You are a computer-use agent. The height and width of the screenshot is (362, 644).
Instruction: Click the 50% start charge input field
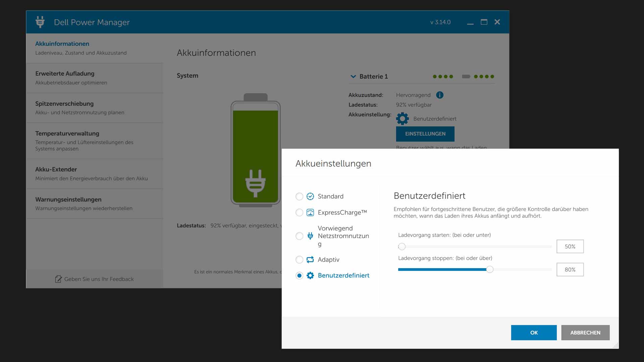[570, 246]
